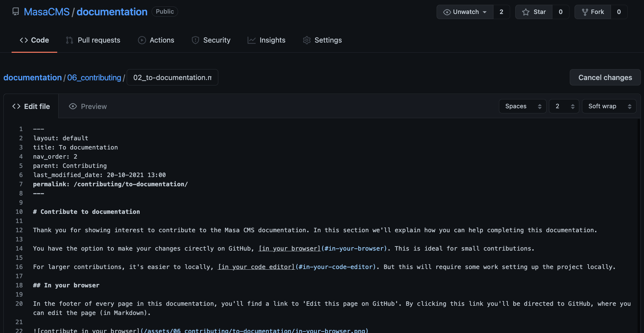Image resolution: width=644 pixels, height=333 pixels.
Task: Place cursor on permalink line
Action: pyautogui.click(x=110, y=184)
